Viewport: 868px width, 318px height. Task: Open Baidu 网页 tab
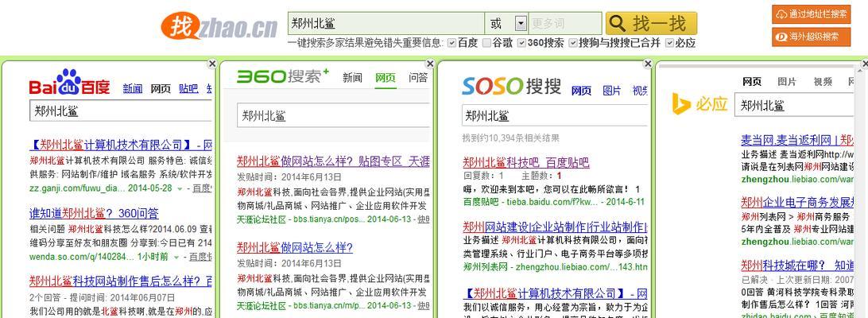(x=161, y=88)
